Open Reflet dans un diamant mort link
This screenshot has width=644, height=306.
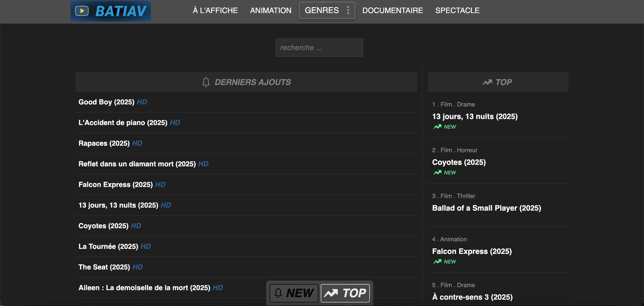pos(137,164)
